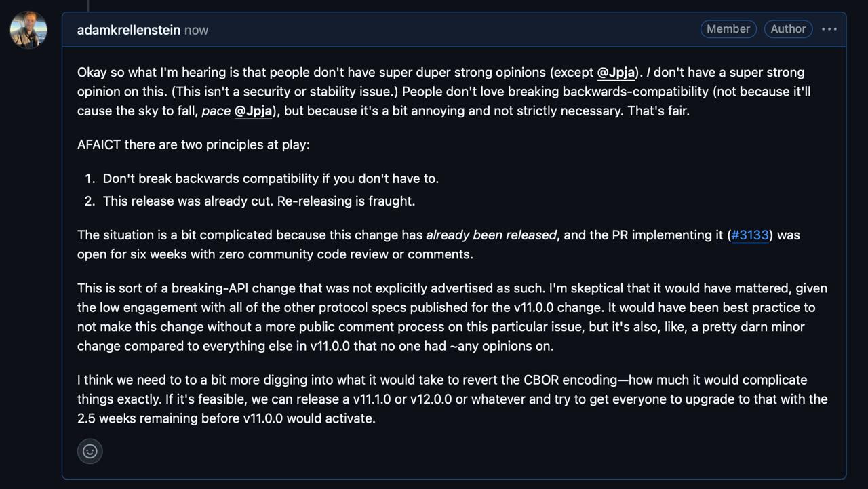Viewport: 868px width, 489px height.
Task: Open the adamkrellenstein username link
Action: [x=129, y=30]
